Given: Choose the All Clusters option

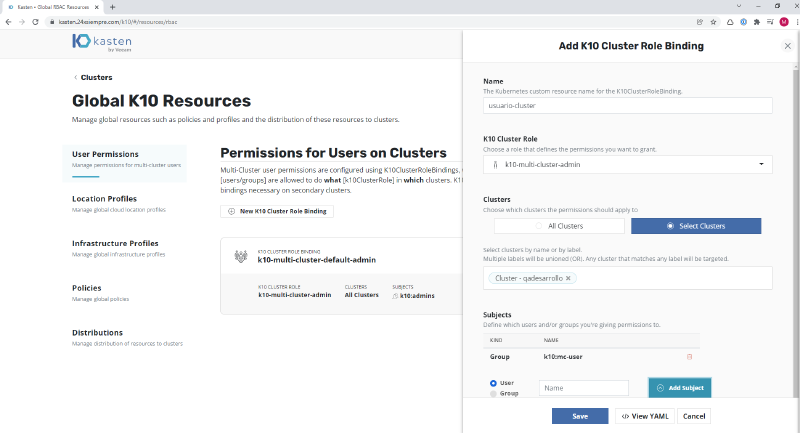Looking at the screenshot, I should coord(559,226).
